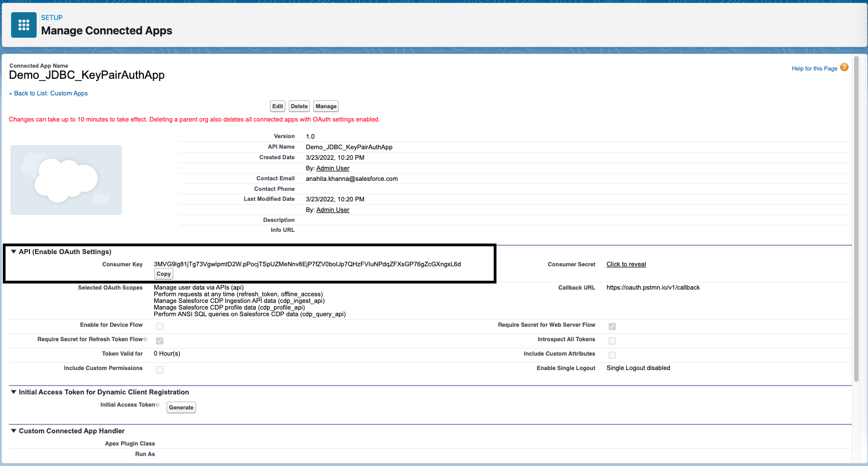Screen dimensions: 868x466
Task: Click the Demo_JDBC_KeyPairAuthApp heading
Action: pos(87,75)
